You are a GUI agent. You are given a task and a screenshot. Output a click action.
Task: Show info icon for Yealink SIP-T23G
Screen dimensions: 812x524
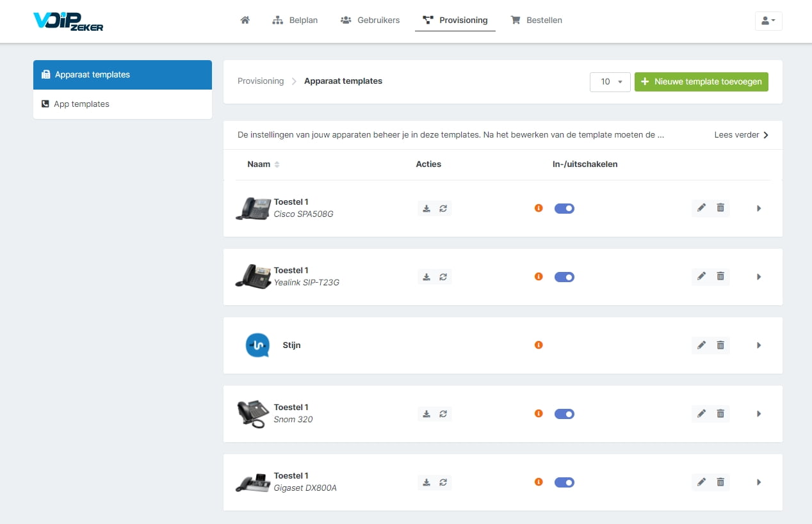pyautogui.click(x=539, y=276)
